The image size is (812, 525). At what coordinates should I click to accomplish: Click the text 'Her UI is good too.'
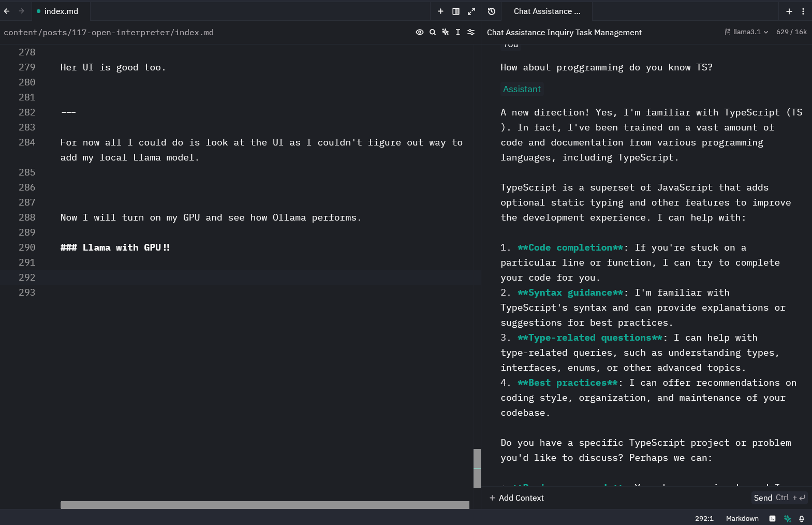[x=113, y=67]
